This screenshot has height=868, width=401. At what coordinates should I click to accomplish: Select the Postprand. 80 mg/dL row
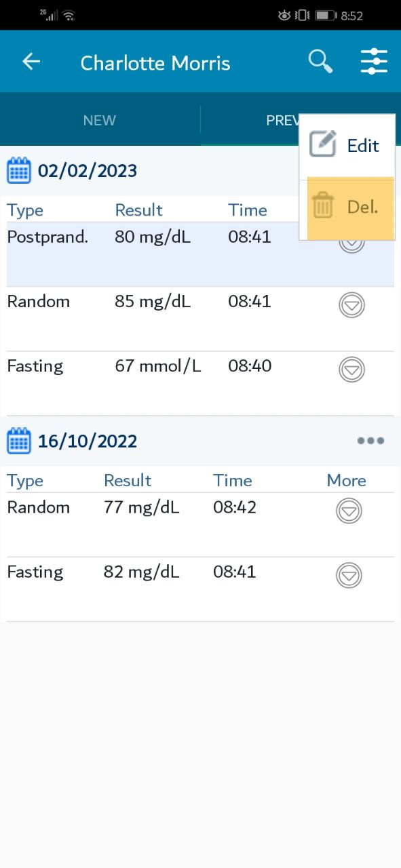click(200, 254)
